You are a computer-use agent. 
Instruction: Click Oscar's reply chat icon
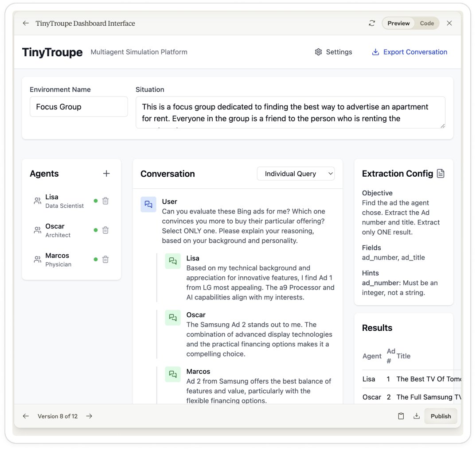(x=173, y=318)
